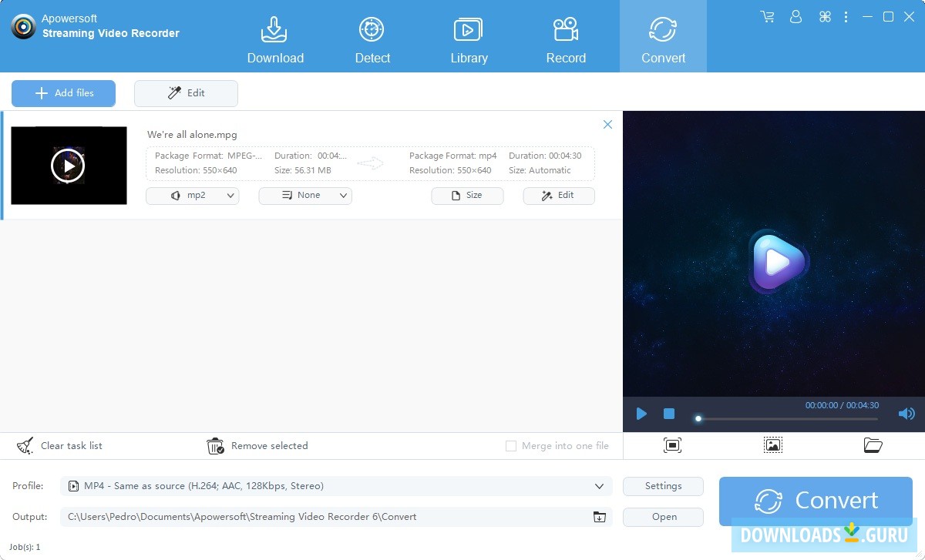Click the Open output folder button
The image size is (925, 560).
(x=663, y=517)
